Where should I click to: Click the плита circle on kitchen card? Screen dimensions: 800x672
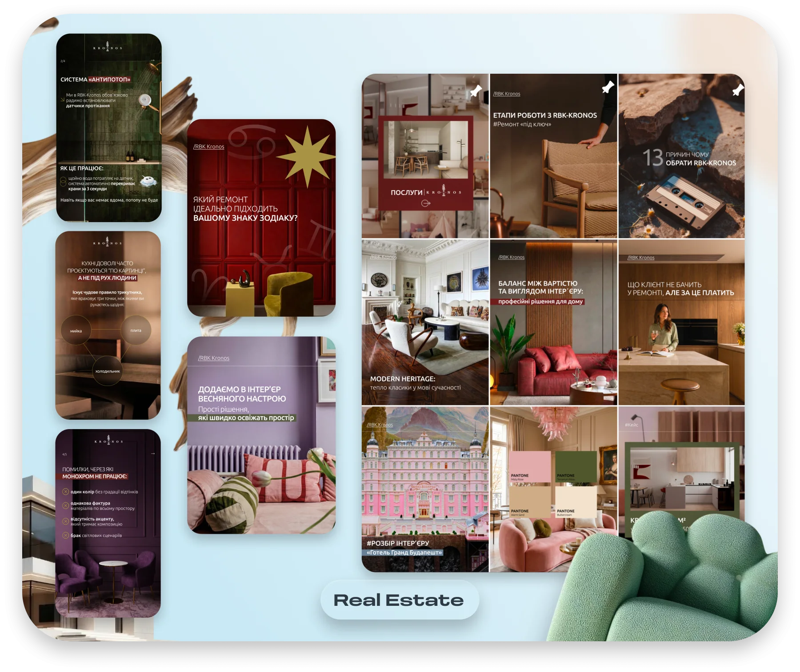pos(136,330)
